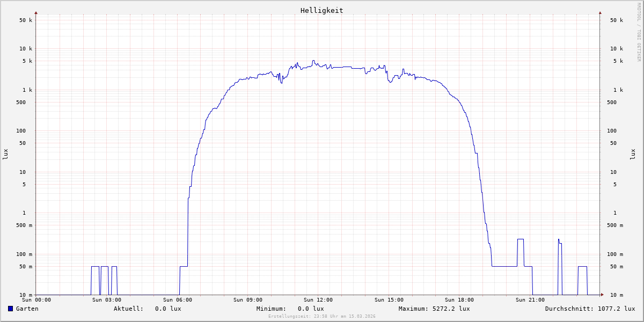The image size is (644, 322).
Task: Click the Maximum 5272.2 lux value
Action: tap(451, 309)
